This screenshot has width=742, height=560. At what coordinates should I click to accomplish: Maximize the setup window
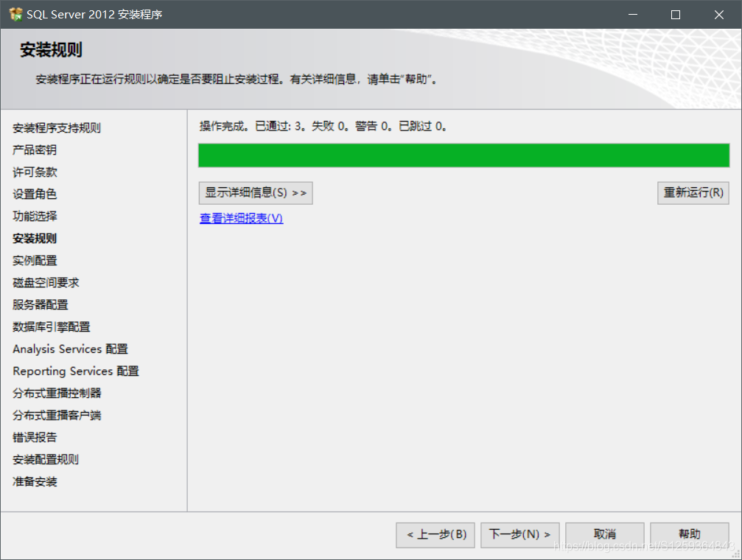(x=676, y=15)
